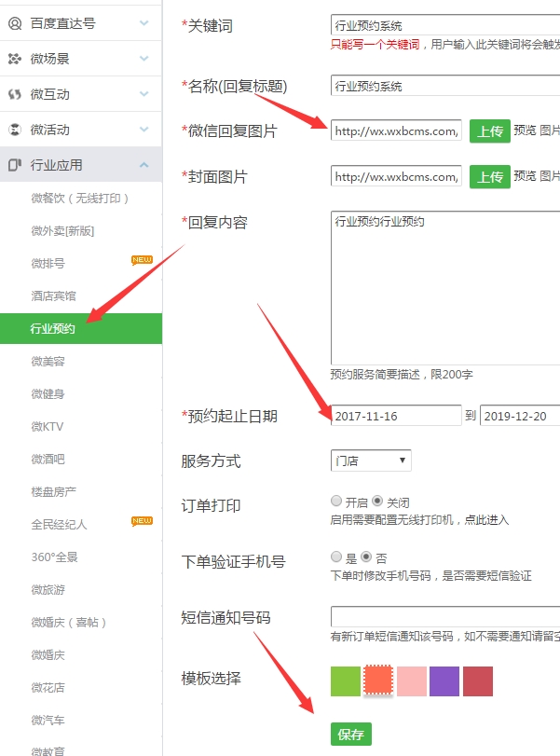Open 微美容 menu item
The width and height of the screenshot is (560, 756).
48,361
